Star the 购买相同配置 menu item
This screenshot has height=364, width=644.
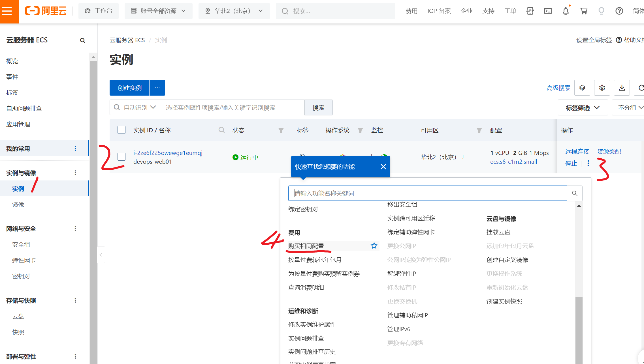[x=374, y=246]
